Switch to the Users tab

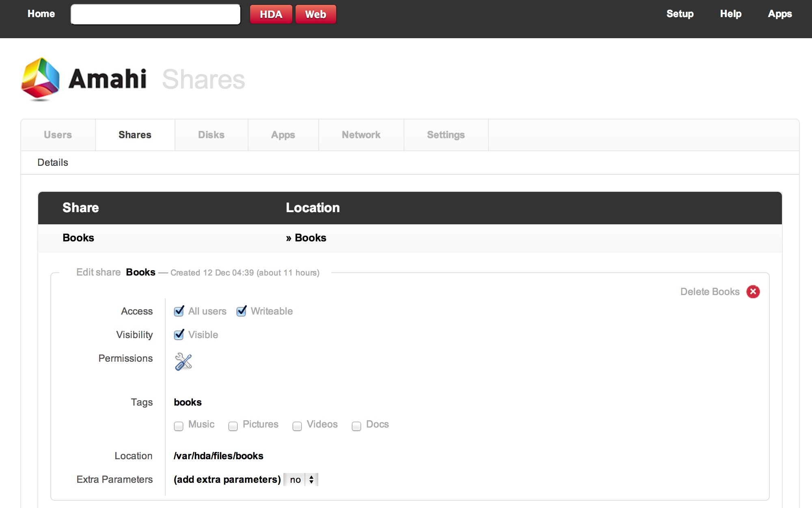[x=58, y=135]
